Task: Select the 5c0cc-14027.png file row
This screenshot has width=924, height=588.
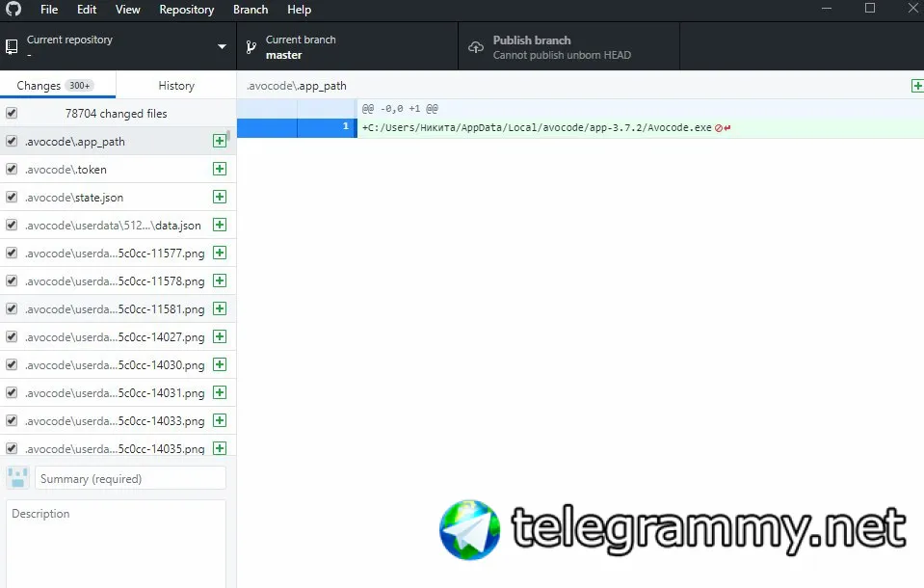Action: [118, 336]
